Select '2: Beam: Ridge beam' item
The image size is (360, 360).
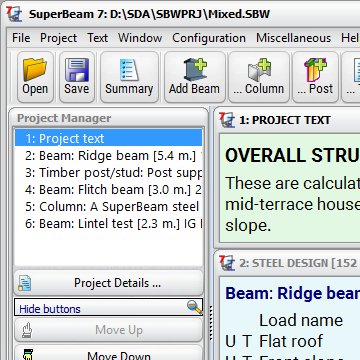(x=108, y=156)
